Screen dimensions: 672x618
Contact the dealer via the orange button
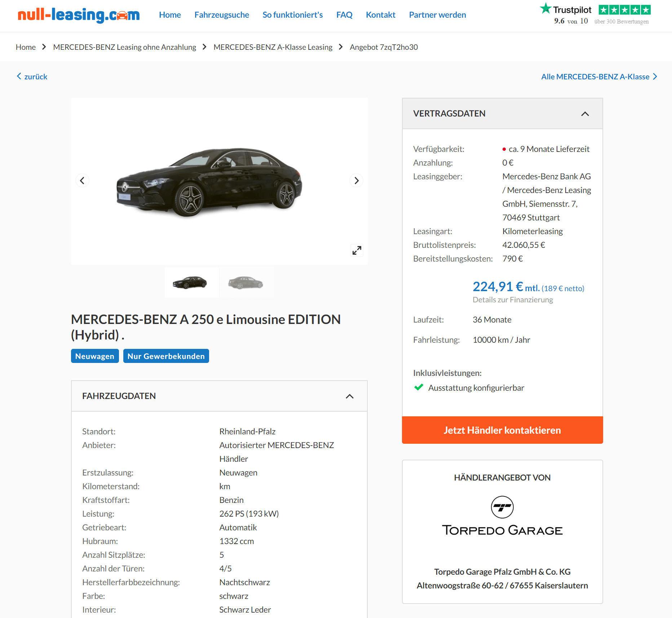pyautogui.click(x=502, y=430)
